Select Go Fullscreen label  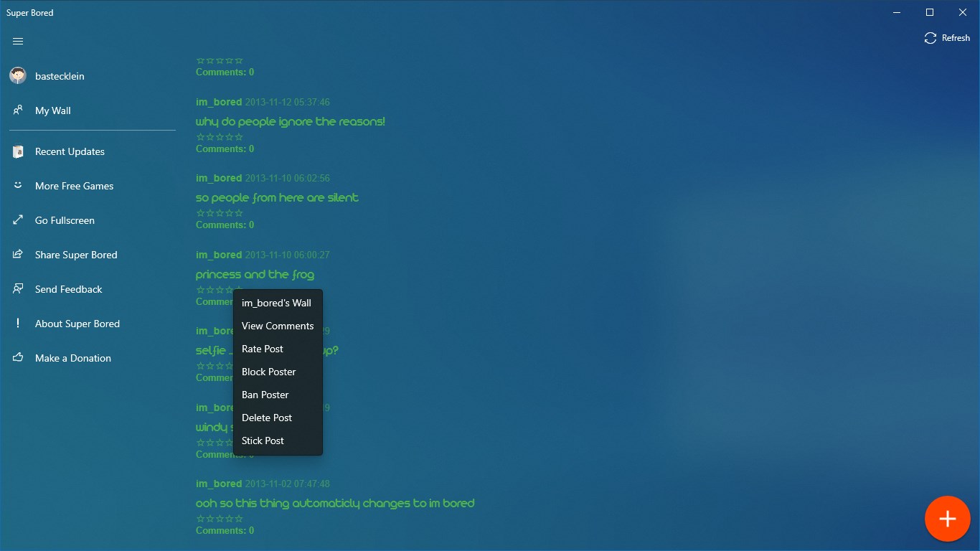point(65,220)
